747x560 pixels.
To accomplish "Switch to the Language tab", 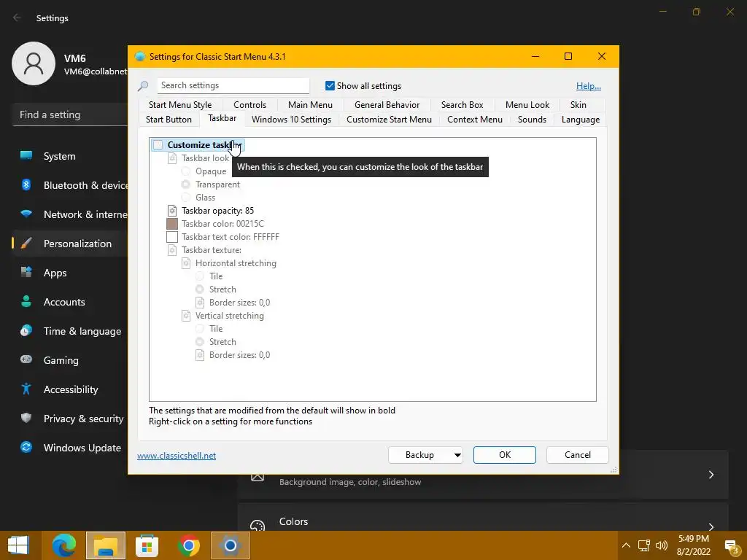I will click(x=580, y=120).
